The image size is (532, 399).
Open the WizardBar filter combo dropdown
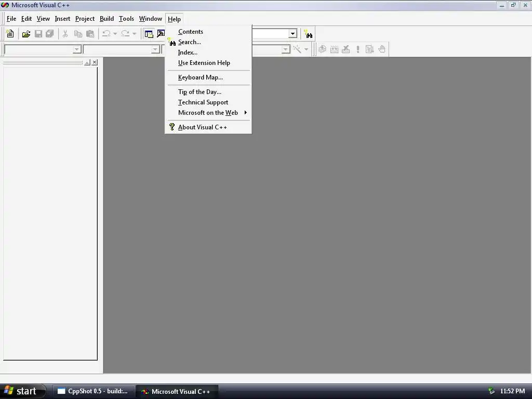click(155, 49)
